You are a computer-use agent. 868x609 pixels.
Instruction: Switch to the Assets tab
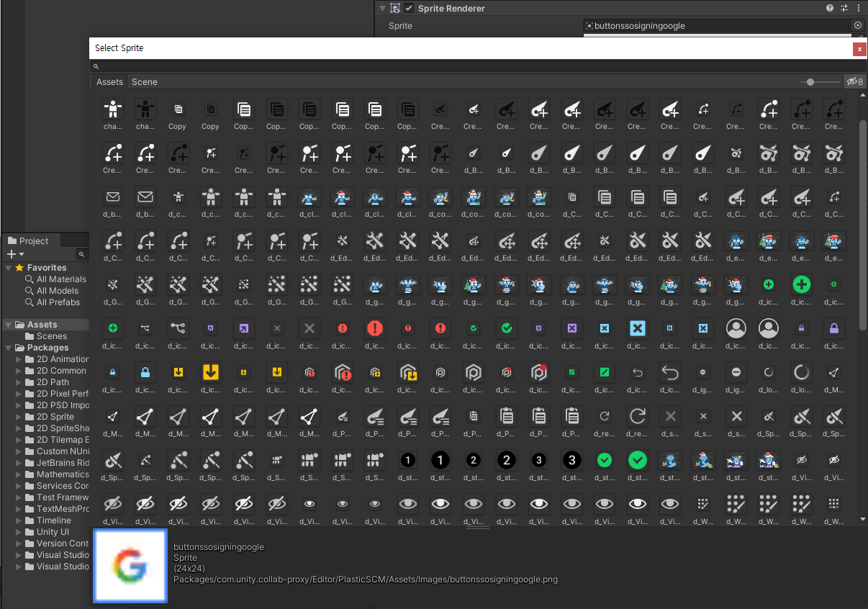click(x=109, y=81)
